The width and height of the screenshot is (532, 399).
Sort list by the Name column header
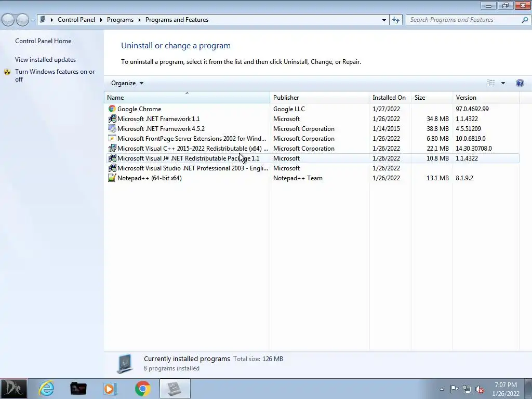(187, 97)
